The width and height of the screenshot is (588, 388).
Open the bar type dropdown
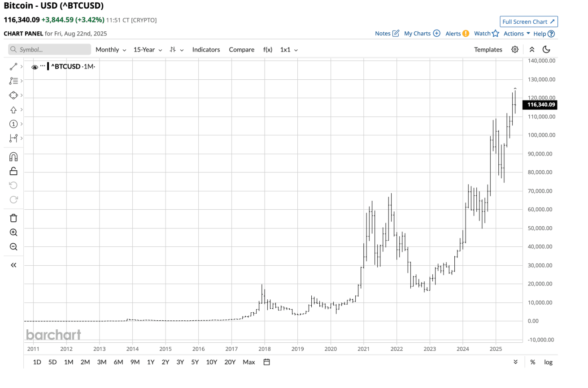coord(177,50)
